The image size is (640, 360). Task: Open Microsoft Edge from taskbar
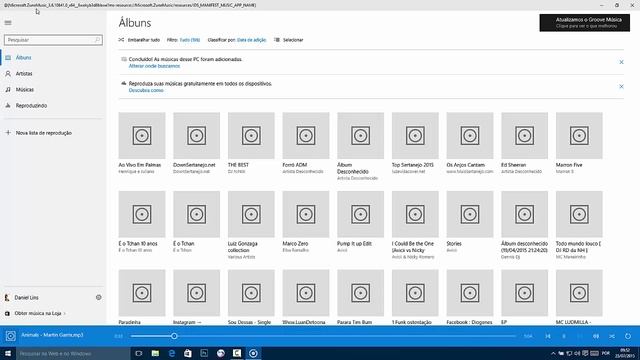(171, 353)
